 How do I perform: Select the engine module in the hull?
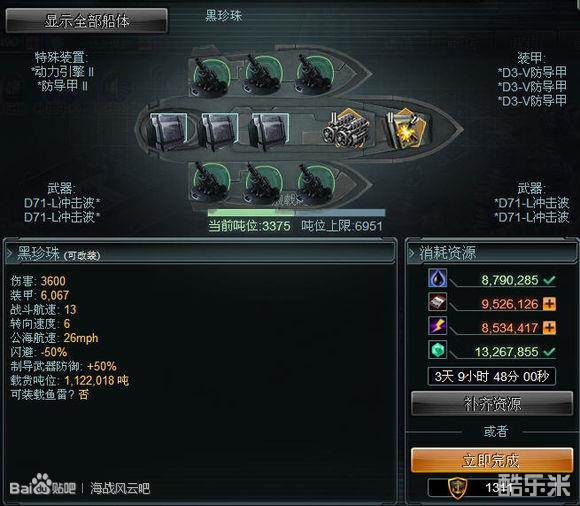[345, 129]
